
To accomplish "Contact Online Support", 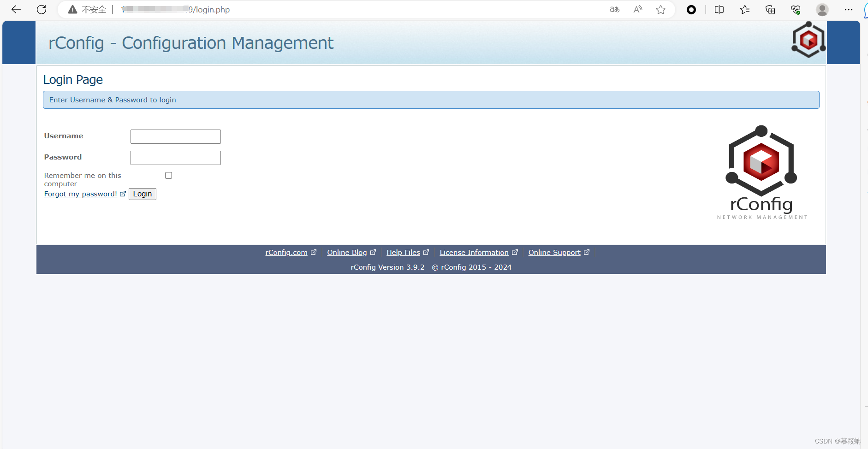I will click(554, 252).
